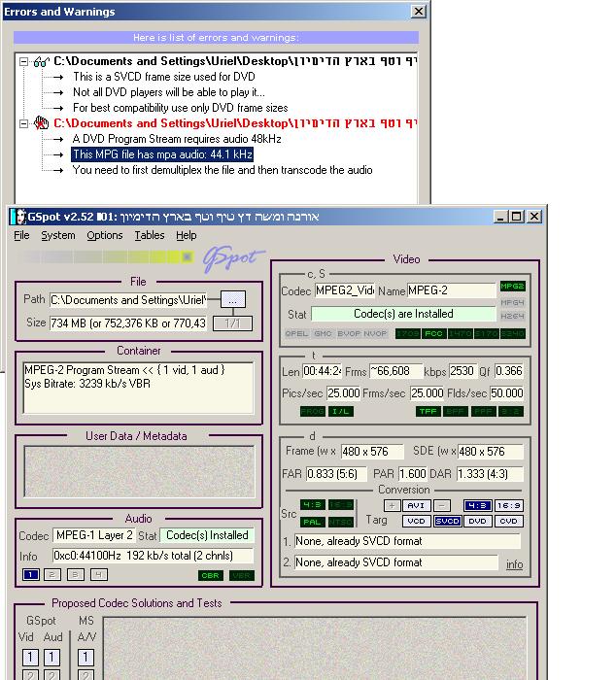Viewport: 616px width, 680px height.
Task: Click the file Path input field
Action: click(128, 299)
